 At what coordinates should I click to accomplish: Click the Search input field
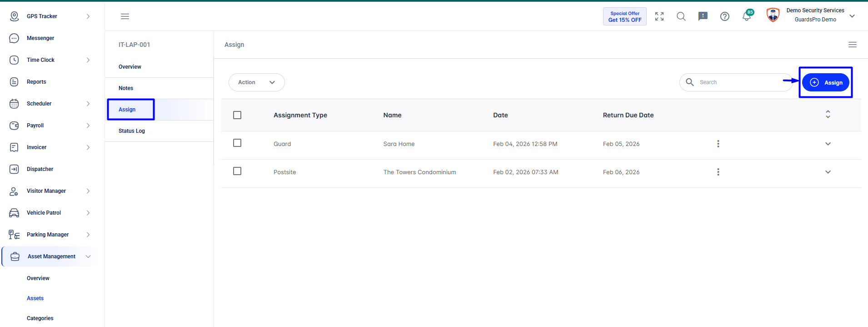pyautogui.click(x=736, y=82)
